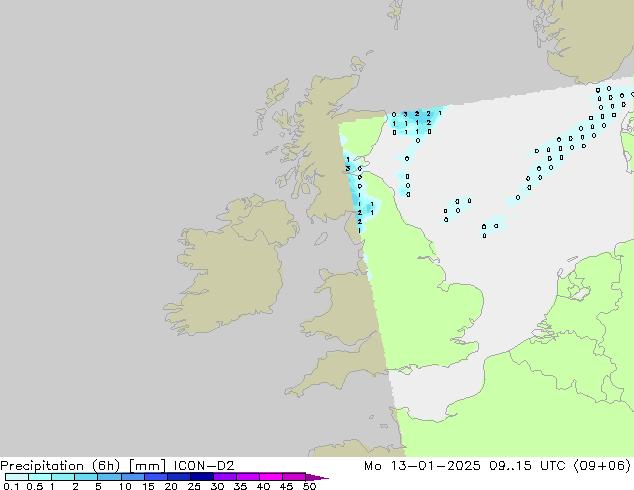
Task: Pick the legend swatch between 2 and 5
Action: (x=86, y=477)
